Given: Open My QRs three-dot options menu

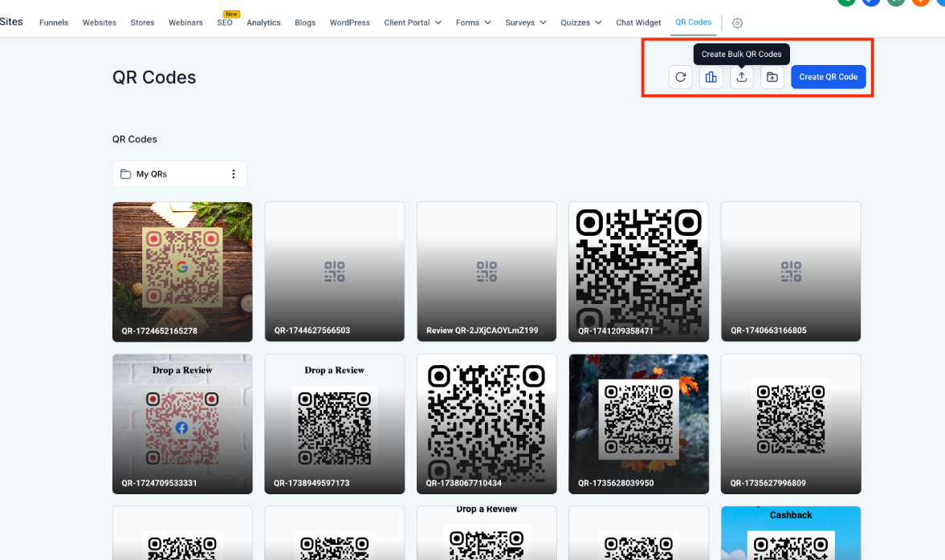Looking at the screenshot, I should (x=233, y=174).
